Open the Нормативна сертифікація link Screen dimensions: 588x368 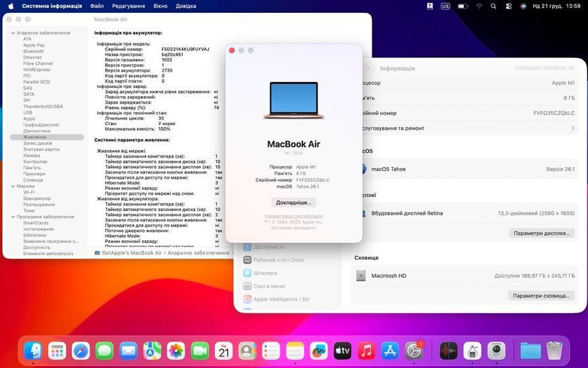click(x=293, y=216)
